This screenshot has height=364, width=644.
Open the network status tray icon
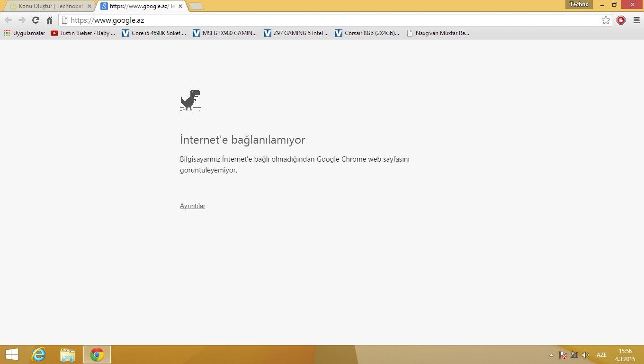click(574, 355)
